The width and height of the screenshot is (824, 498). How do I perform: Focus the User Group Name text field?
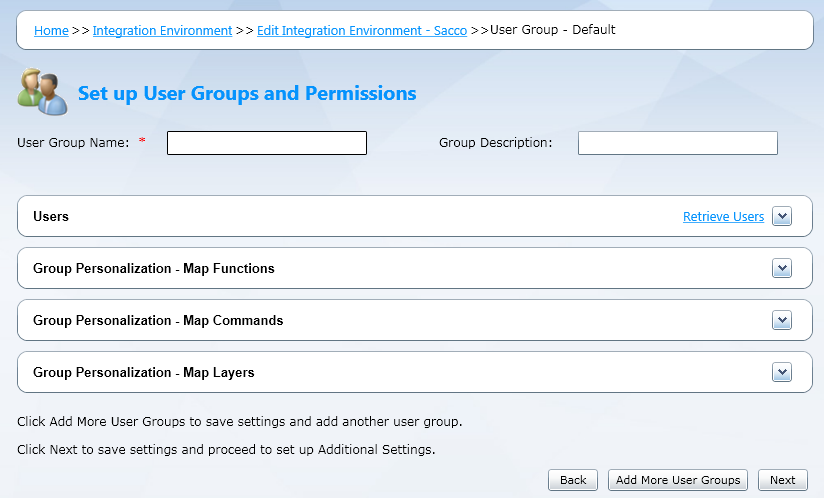tap(267, 143)
